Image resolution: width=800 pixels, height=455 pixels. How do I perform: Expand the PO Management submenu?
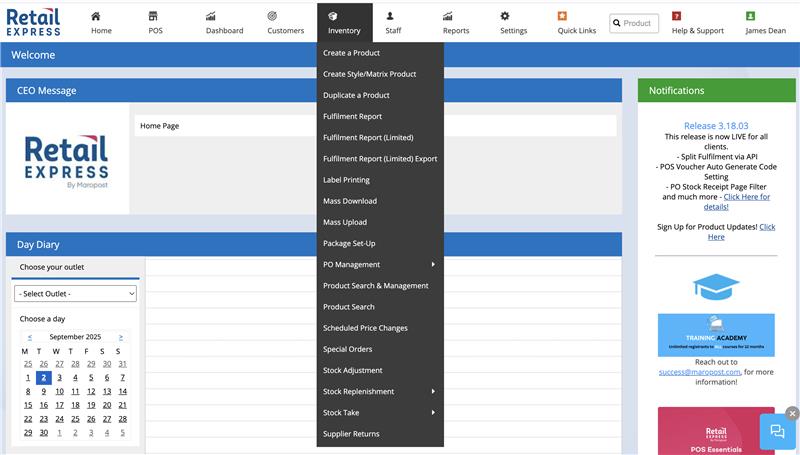click(x=380, y=265)
